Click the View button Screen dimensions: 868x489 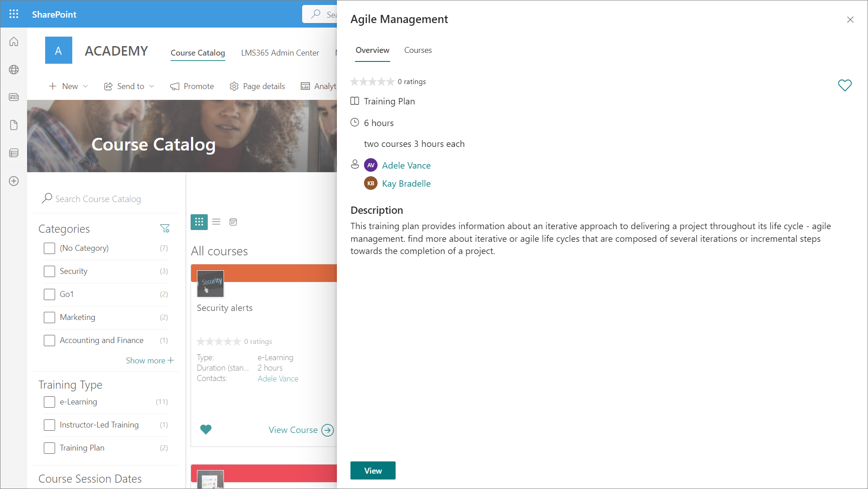[373, 470]
